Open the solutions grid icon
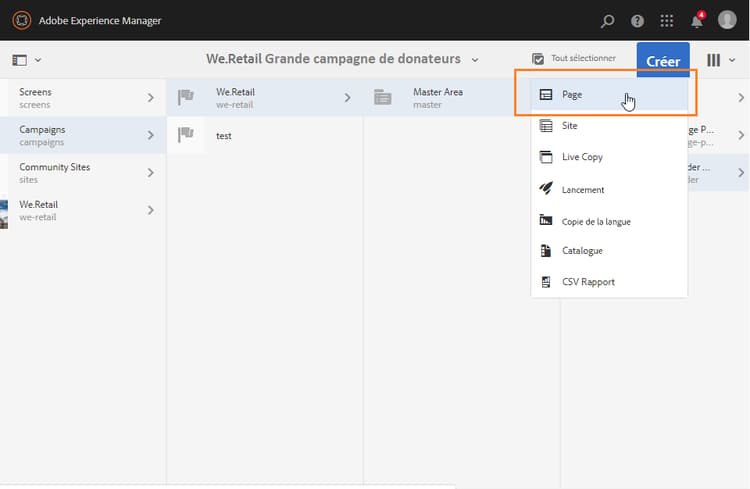 pyautogui.click(x=667, y=21)
